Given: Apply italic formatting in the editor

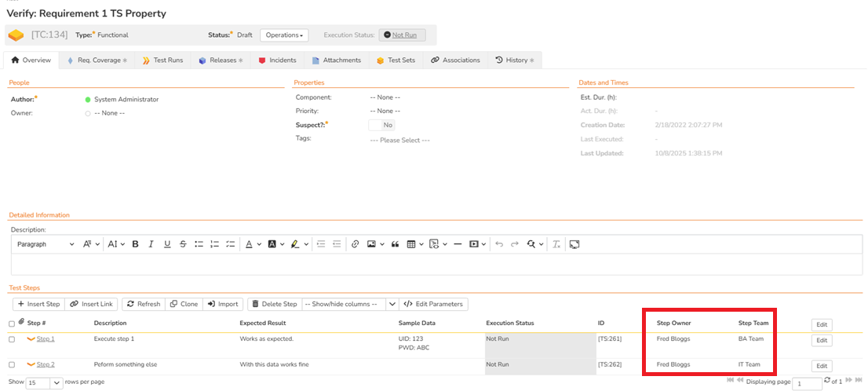Looking at the screenshot, I should 151,244.
